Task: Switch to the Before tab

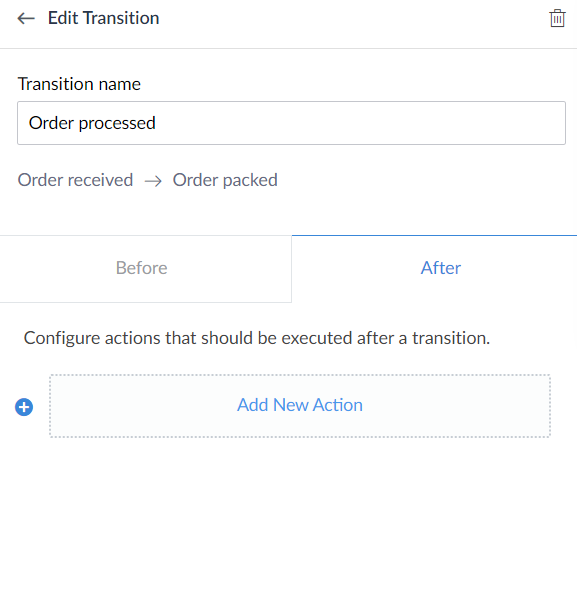Action: [146, 269]
